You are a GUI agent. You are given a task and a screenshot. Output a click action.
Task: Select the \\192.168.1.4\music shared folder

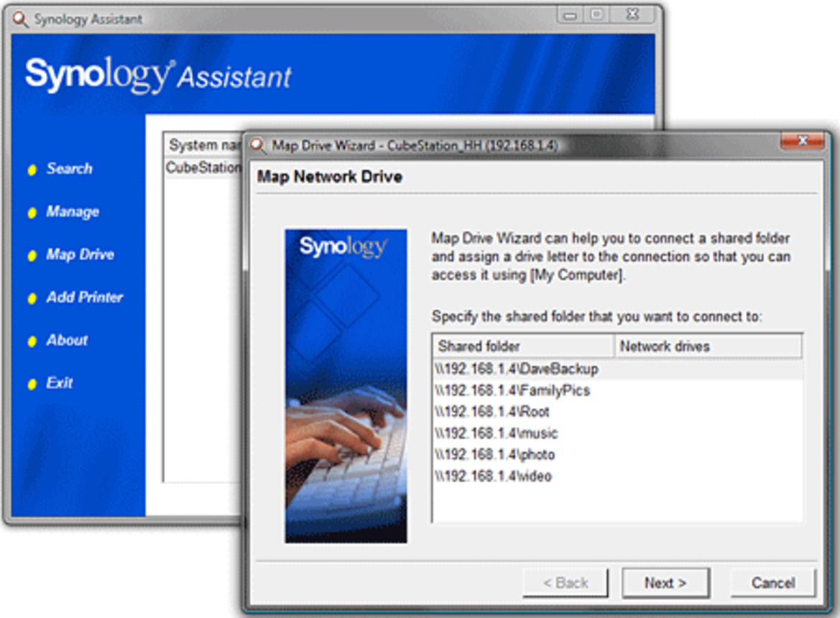coord(617,433)
